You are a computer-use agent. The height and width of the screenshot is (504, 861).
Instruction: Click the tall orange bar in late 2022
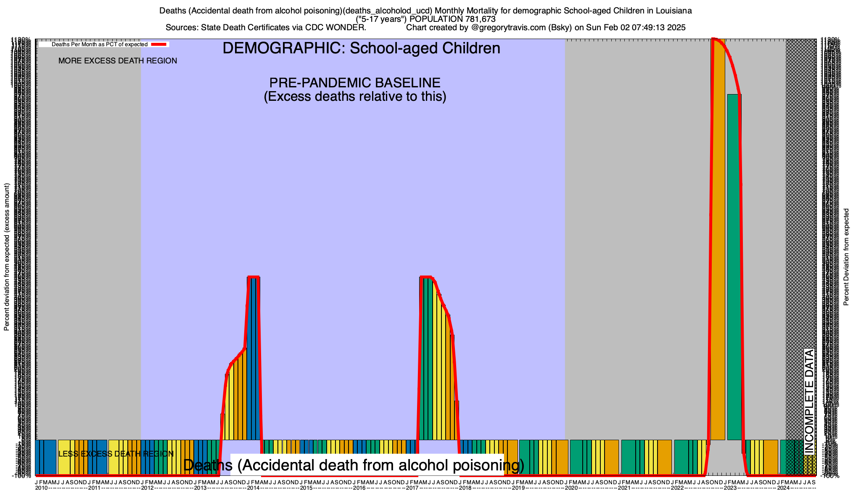(718, 239)
